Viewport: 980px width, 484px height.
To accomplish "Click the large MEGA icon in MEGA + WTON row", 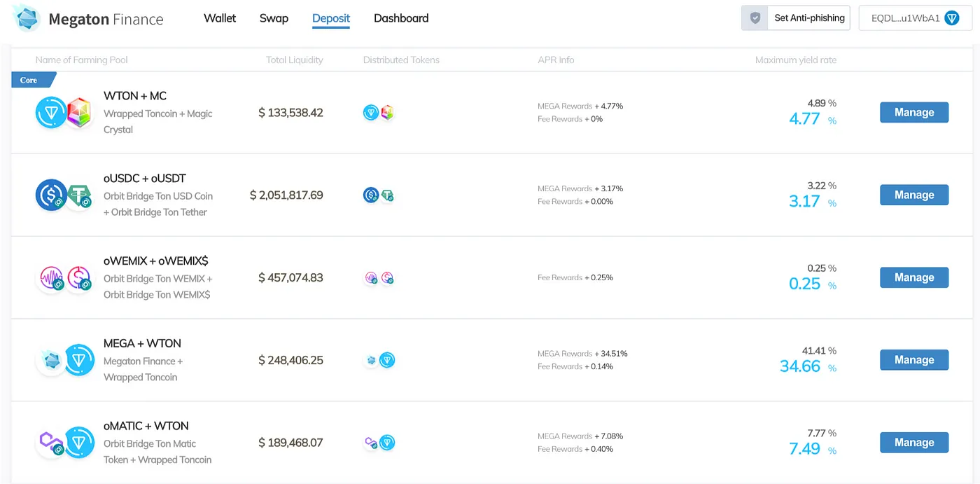I will (x=51, y=360).
